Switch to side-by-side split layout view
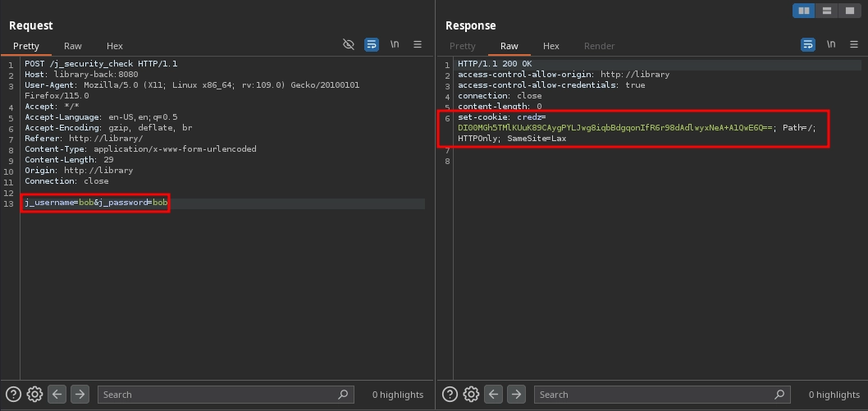The image size is (868, 411). [804, 11]
